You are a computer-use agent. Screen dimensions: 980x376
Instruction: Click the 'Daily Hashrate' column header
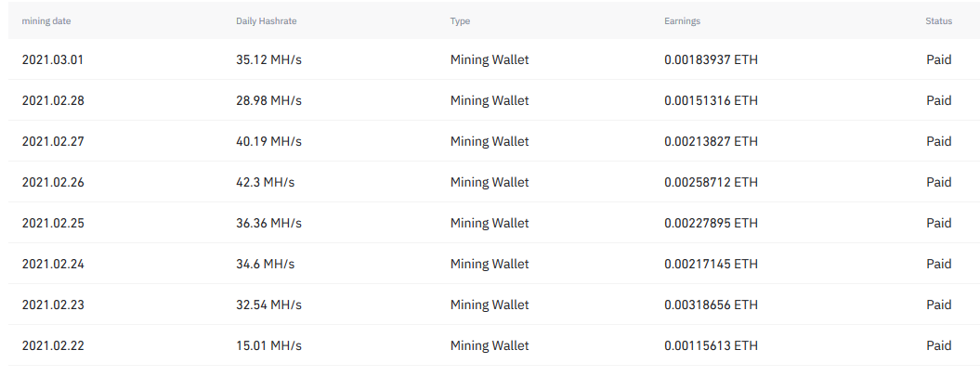(x=267, y=21)
